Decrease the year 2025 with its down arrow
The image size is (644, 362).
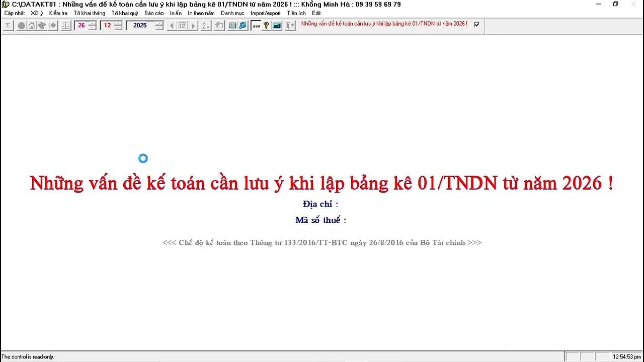159,28
